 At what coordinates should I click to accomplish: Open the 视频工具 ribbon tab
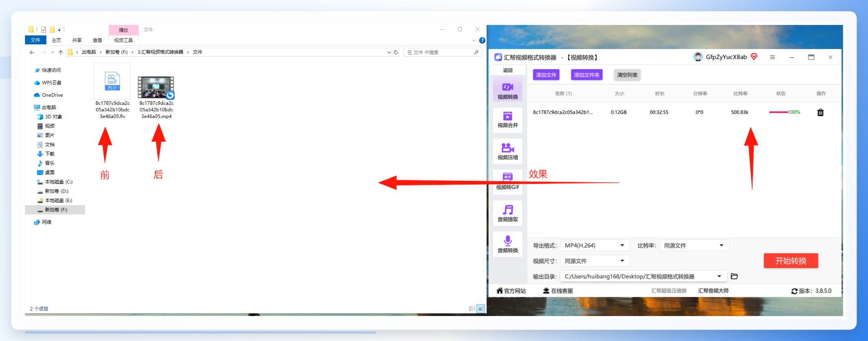123,40
